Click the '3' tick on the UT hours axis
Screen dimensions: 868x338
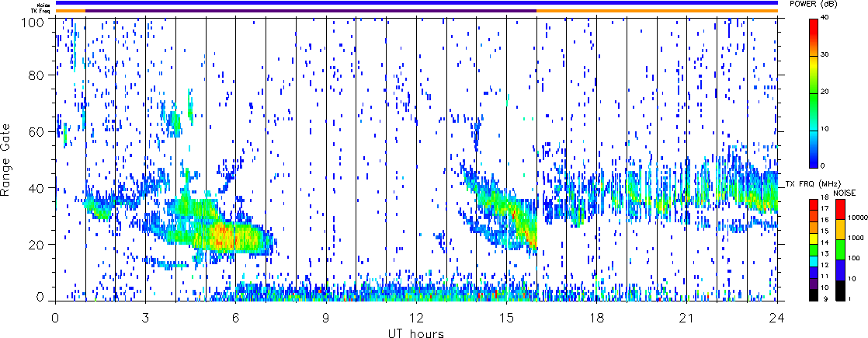click(146, 317)
